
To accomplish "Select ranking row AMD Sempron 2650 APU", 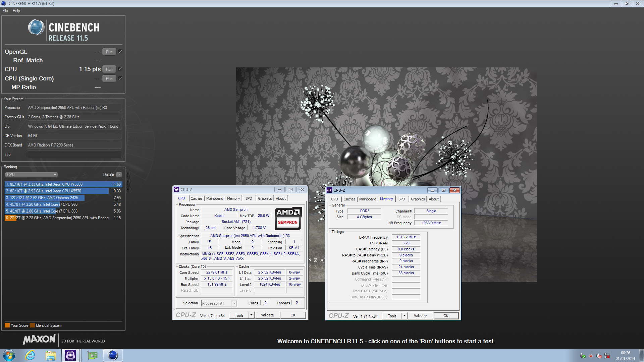I will (x=63, y=218).
